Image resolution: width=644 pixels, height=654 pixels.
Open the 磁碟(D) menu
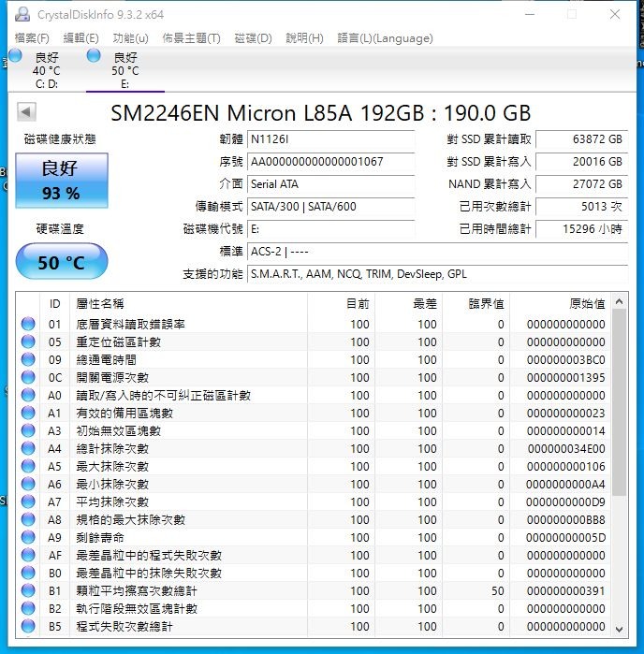coord(253,38)
